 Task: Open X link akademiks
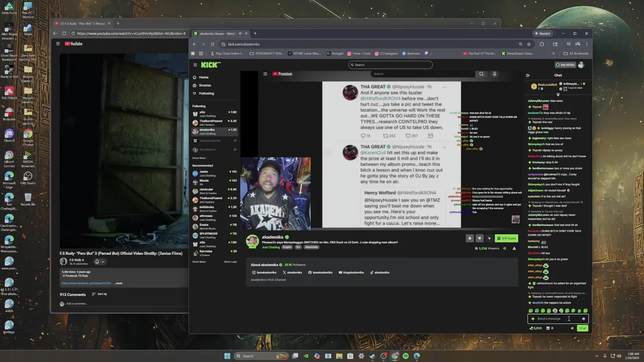(292, 273)
